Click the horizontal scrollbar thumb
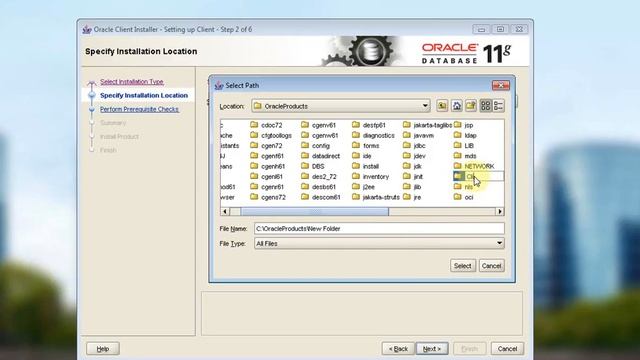This screenshot has width=640, height=360. [314, 211]
